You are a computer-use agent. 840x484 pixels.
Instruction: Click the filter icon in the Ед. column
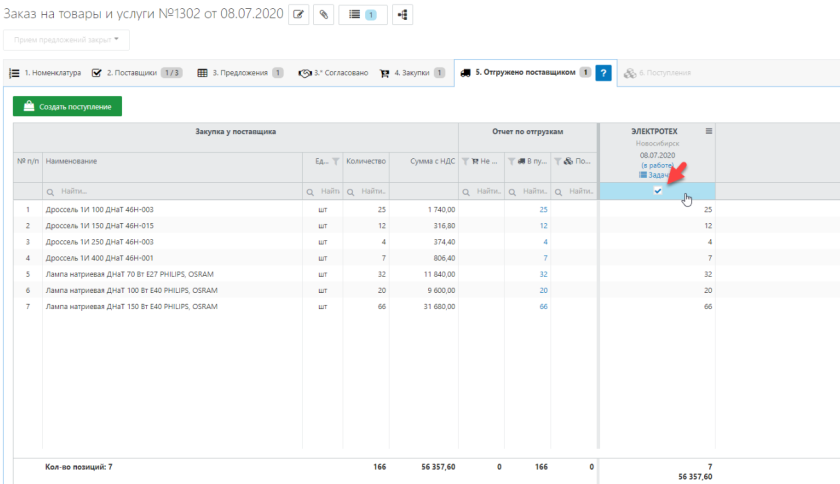click(336, 161)
